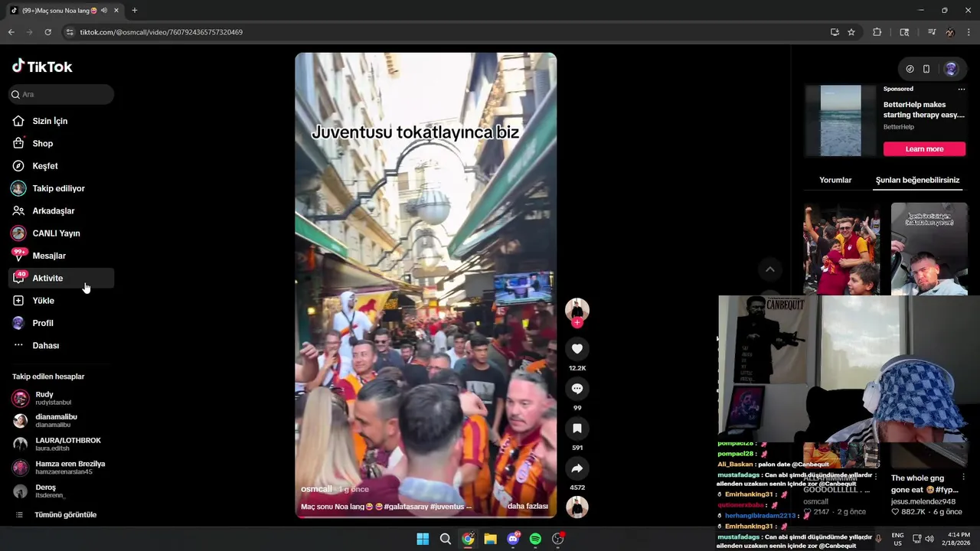Reload the page in Chrome
This screenshot has height=551, width=980.
pos(47,32)
